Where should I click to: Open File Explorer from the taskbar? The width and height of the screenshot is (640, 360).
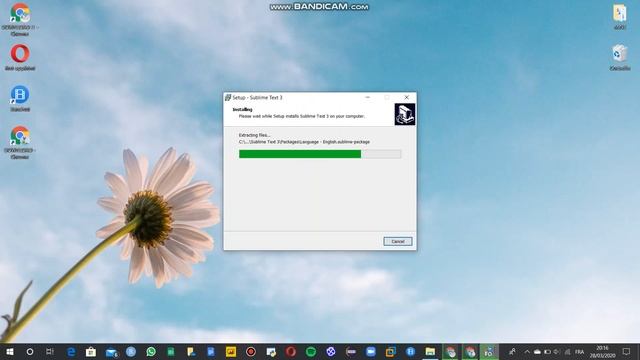click(430, 351)
